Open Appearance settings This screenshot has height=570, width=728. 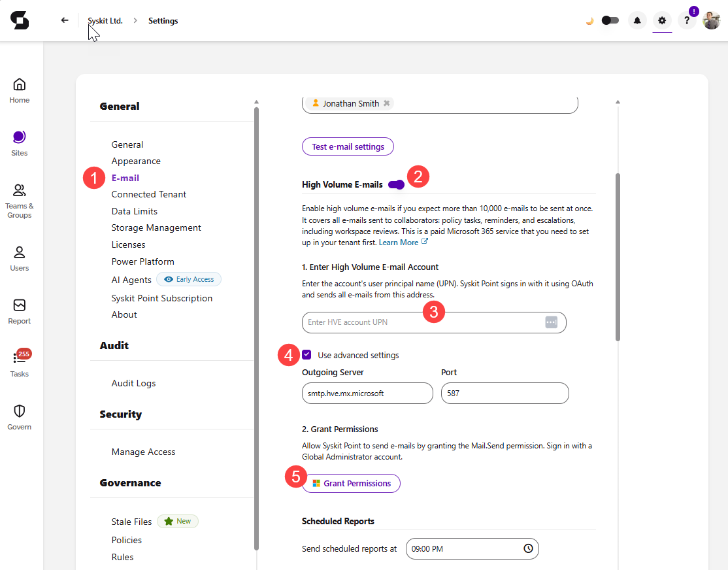[x=136, y=161]
